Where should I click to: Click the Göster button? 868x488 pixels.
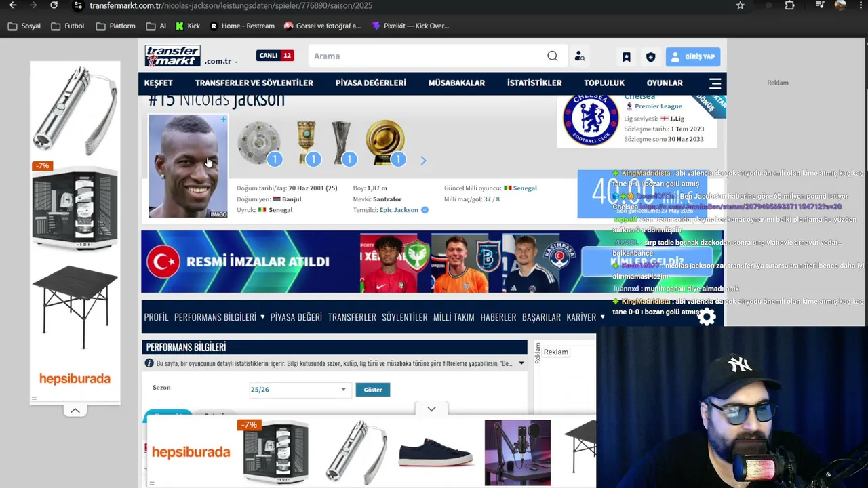pyautogui.click(x=373, y=390)
